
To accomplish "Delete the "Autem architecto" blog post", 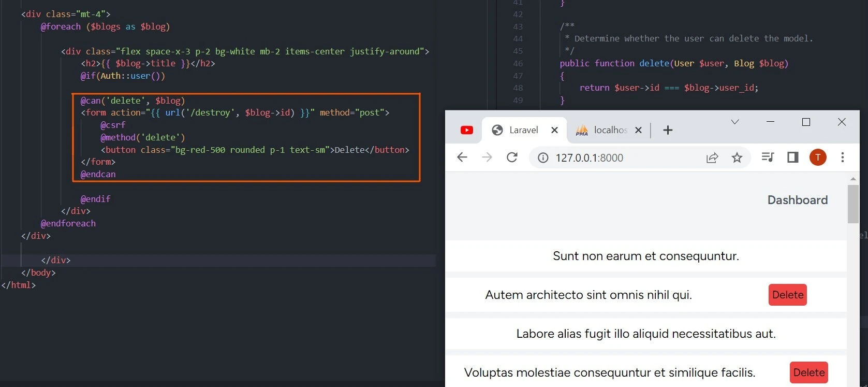I will [787, 295].
